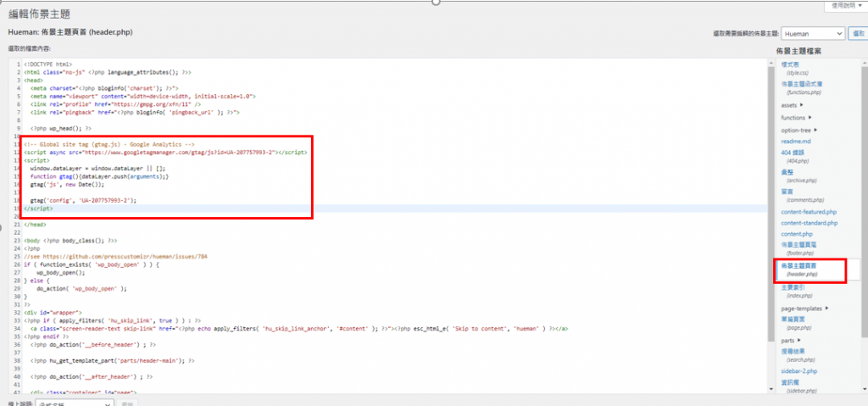Click the theme file list scrollbar down arrow
This screenshot has height=406, width=868.
(x=865, y=389)
